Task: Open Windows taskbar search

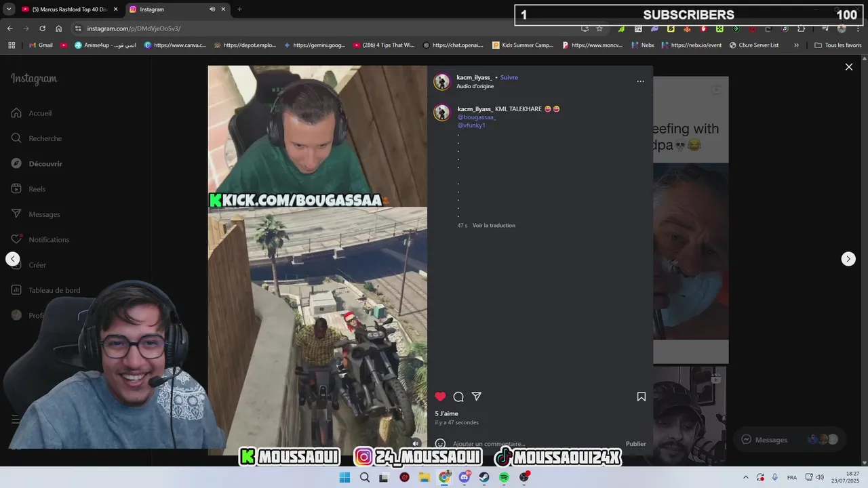Action: coord(365,477)
